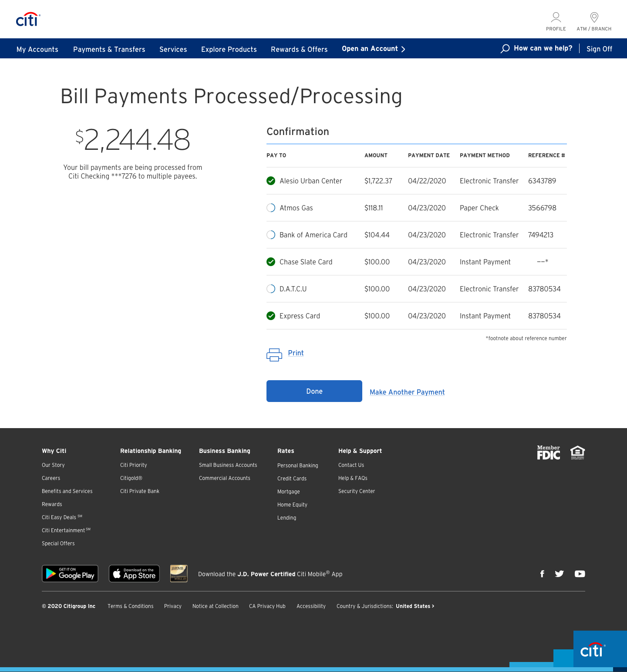627x672 pixels.
Task: Click the Paper Check payment method cell
Action: pos(479,208)
